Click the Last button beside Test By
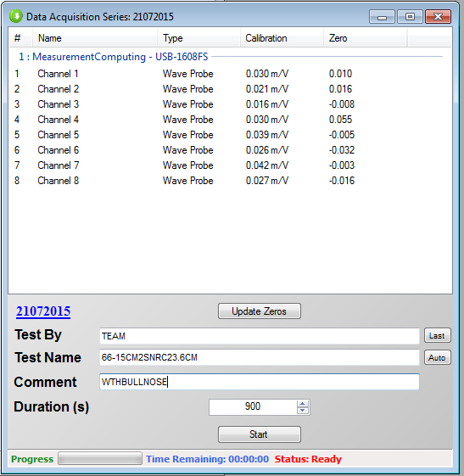Image resolution: width=464 pixels, height=476 pixels. click(x=437, y=336)
